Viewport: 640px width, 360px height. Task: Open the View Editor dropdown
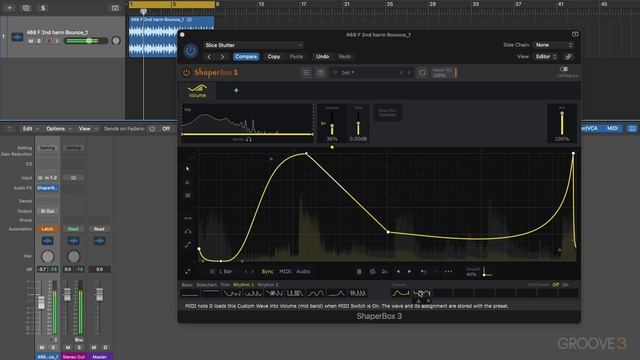coord(546,57)
